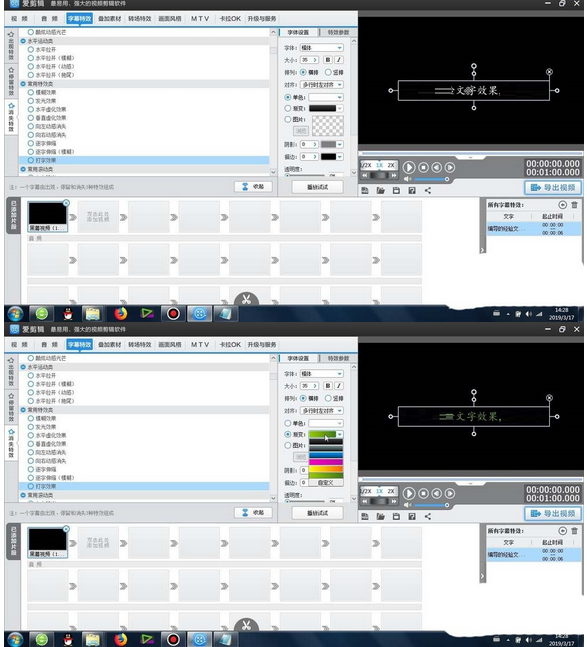Open 画面风格 tab in the upper window
587x647 pixels.
tap(170, 19)
